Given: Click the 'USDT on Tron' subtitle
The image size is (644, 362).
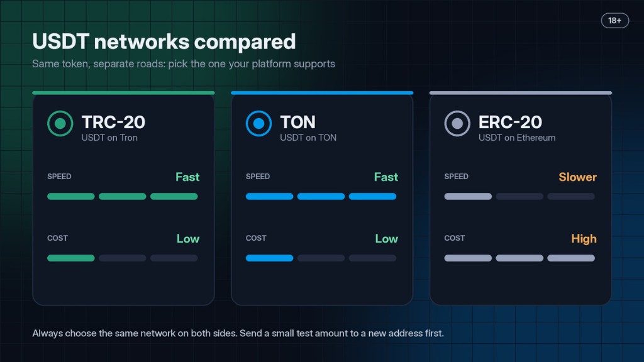Looking at the screenshot, I should coord(109,138).
